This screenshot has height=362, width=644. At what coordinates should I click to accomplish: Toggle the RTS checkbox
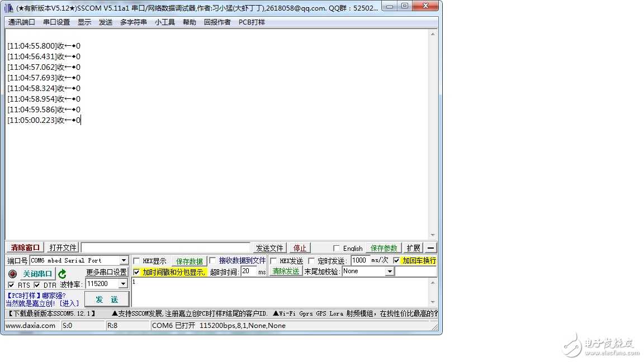click(x=11, y=285)
